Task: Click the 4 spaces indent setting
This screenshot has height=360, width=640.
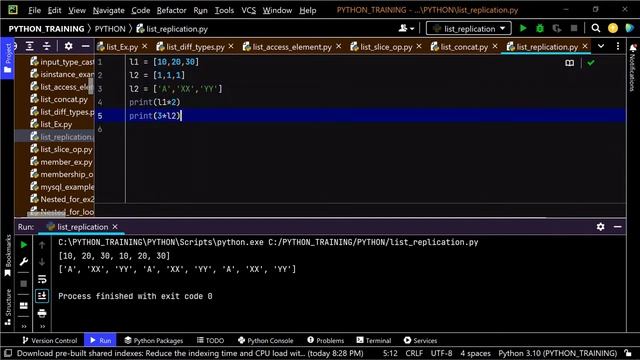Action: pyautogui.click(x=475, y=353)
